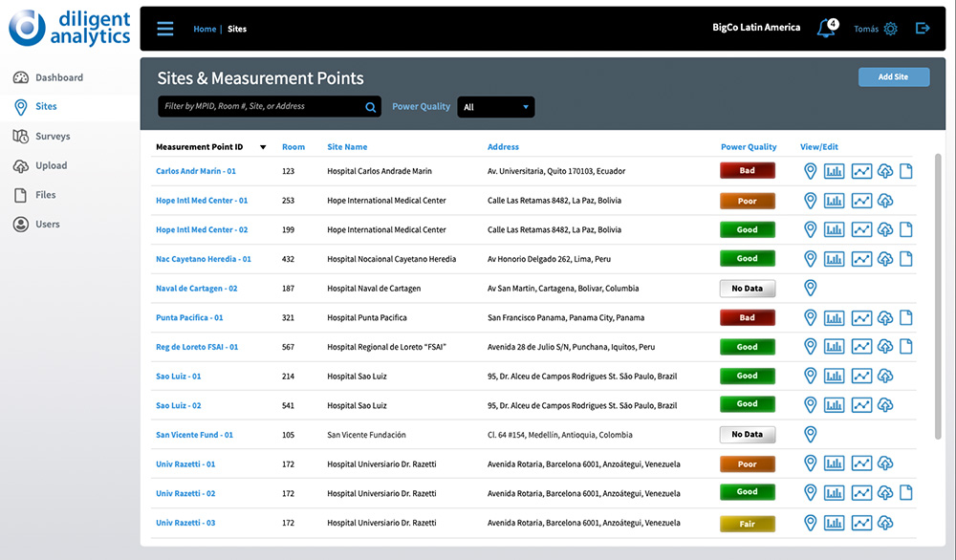Click the search magnifier icon in filter
Viewport: 956px width, 560px height.
(370, 107)
